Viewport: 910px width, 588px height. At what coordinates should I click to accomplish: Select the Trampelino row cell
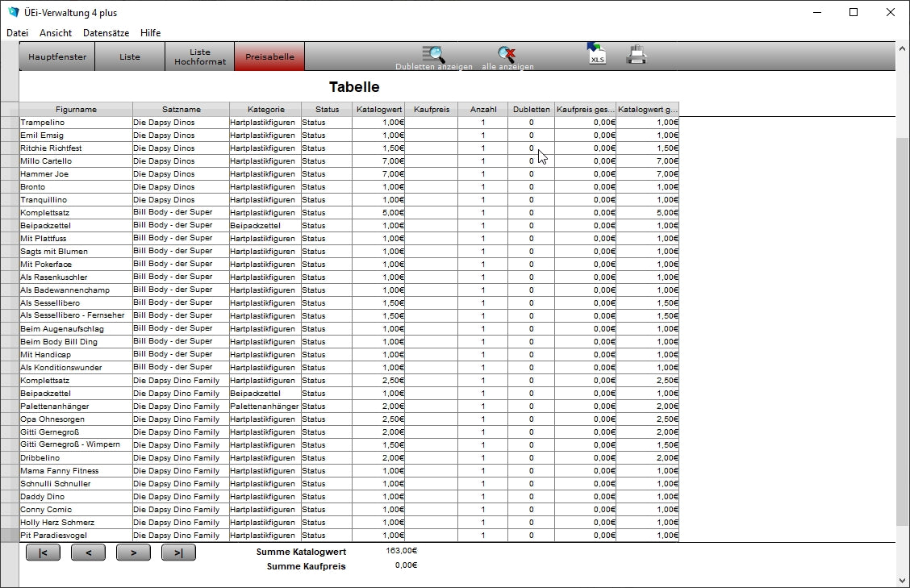pyautogui.click(x=76, y=123)
